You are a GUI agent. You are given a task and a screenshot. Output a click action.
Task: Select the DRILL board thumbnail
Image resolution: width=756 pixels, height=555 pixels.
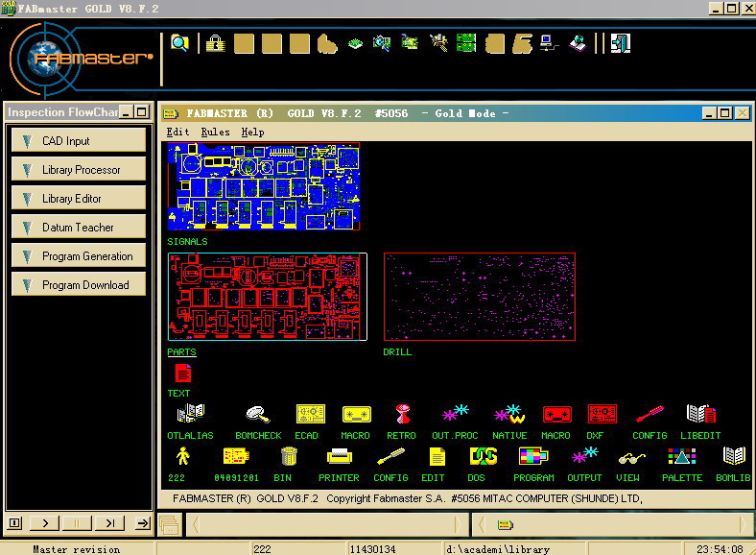click(x=480, y=297)
